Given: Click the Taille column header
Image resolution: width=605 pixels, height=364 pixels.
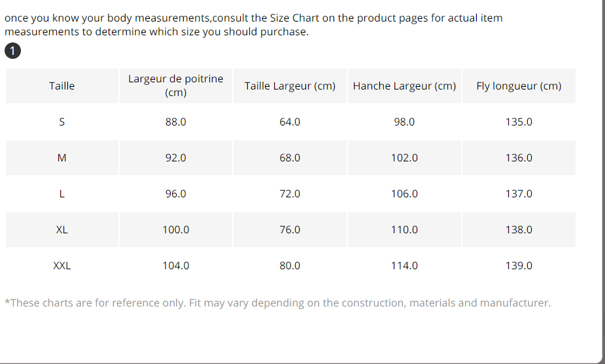Looking at the screenshot, I should click(61, 86).
